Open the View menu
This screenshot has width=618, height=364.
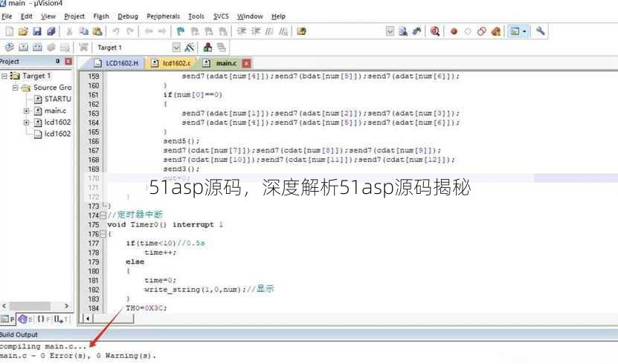[x=48, y=16]
